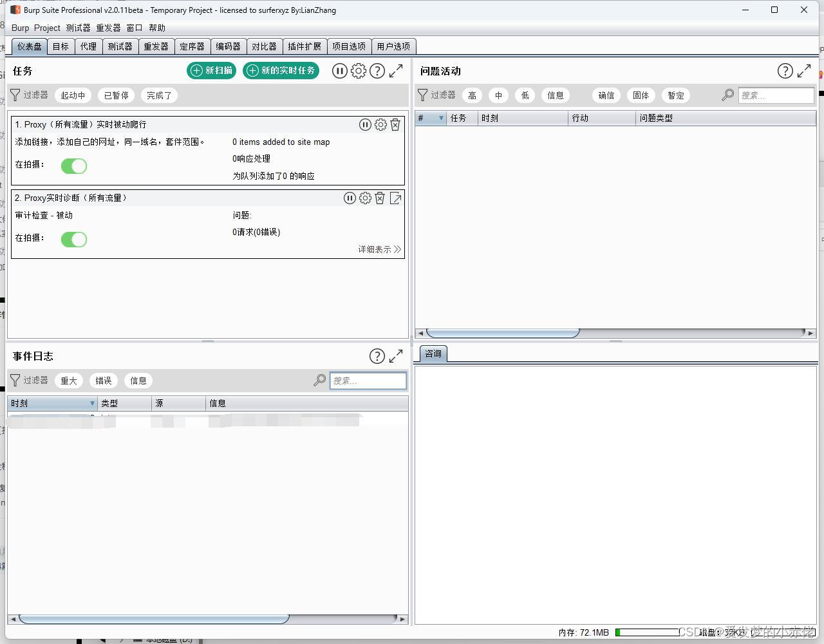
Task: Click the Burp Suite title bar icon
Action: (15, 10)
